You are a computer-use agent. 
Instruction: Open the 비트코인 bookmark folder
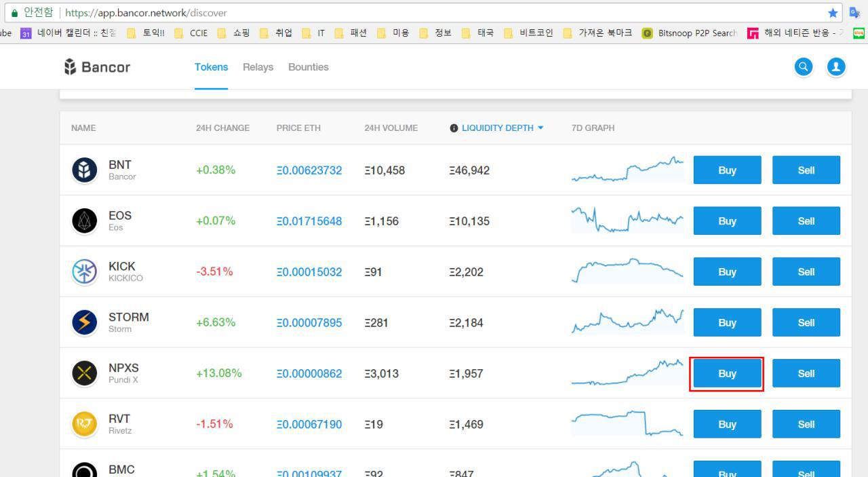click(x=528, y=33)
